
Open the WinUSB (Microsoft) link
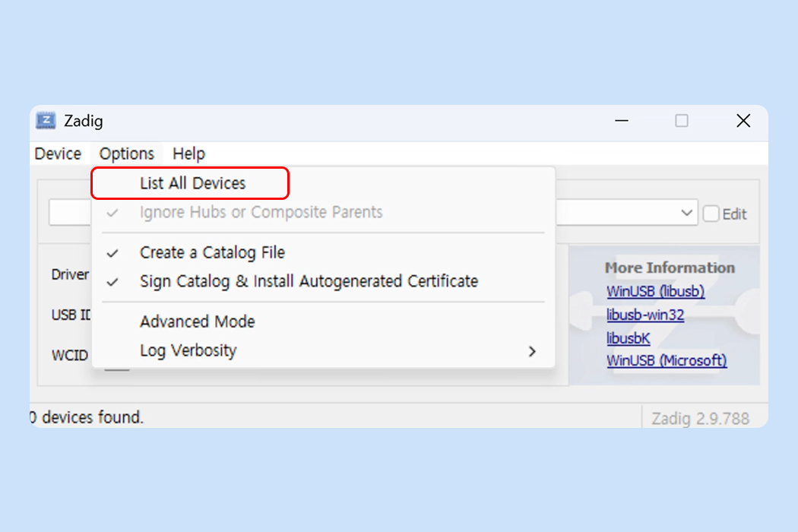[x=667, y=360]
